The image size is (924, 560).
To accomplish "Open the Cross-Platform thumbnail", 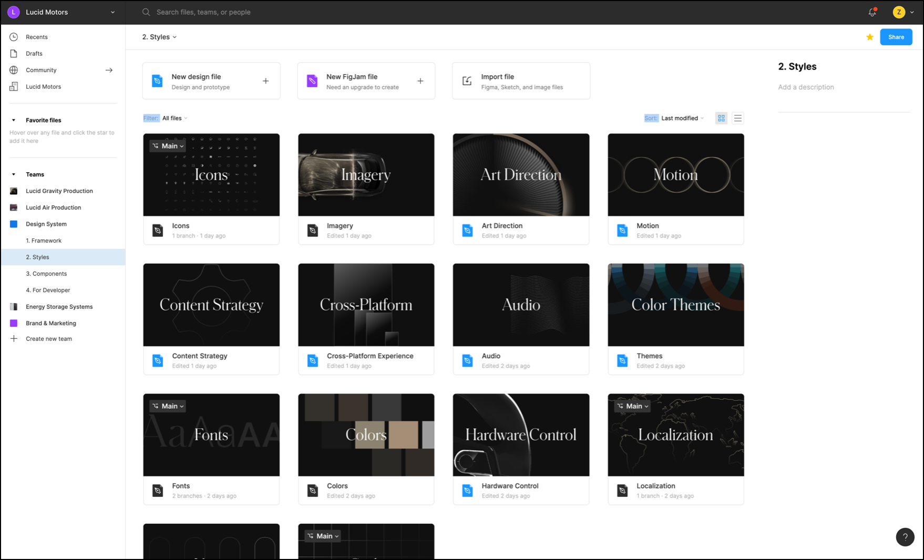I will click(x=366, y=305).
